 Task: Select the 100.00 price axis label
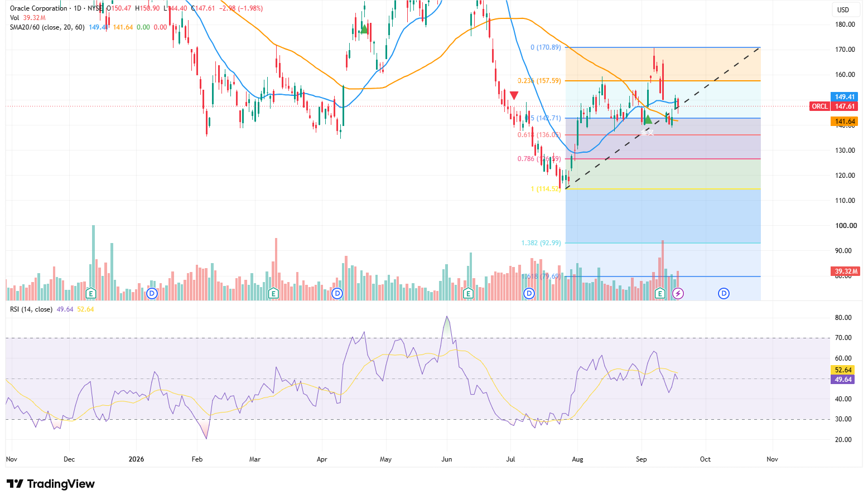click(845, 226)
